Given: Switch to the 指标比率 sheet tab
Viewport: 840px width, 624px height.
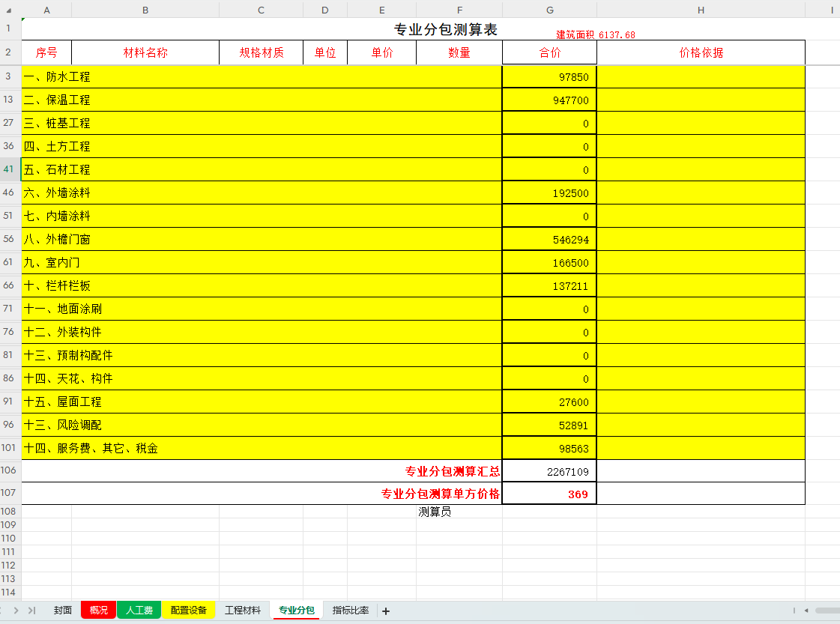Looking at the screenshot, I should [x=350, y=611].
